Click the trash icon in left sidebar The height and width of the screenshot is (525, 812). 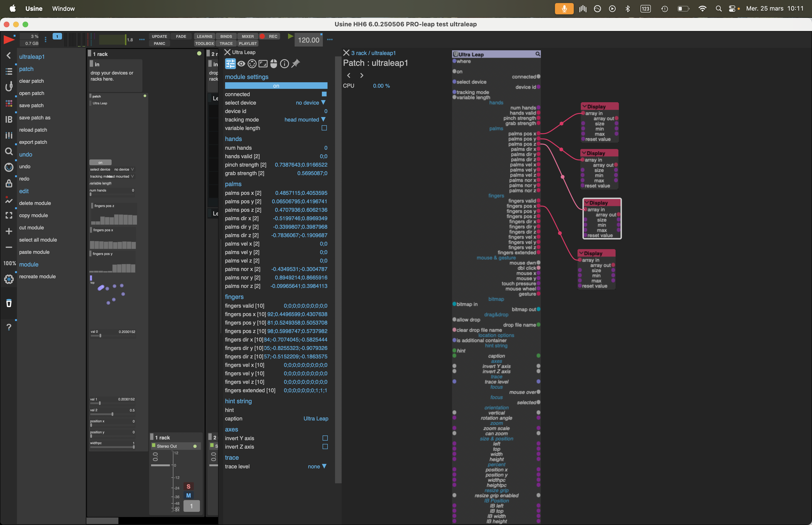point(9,303)
